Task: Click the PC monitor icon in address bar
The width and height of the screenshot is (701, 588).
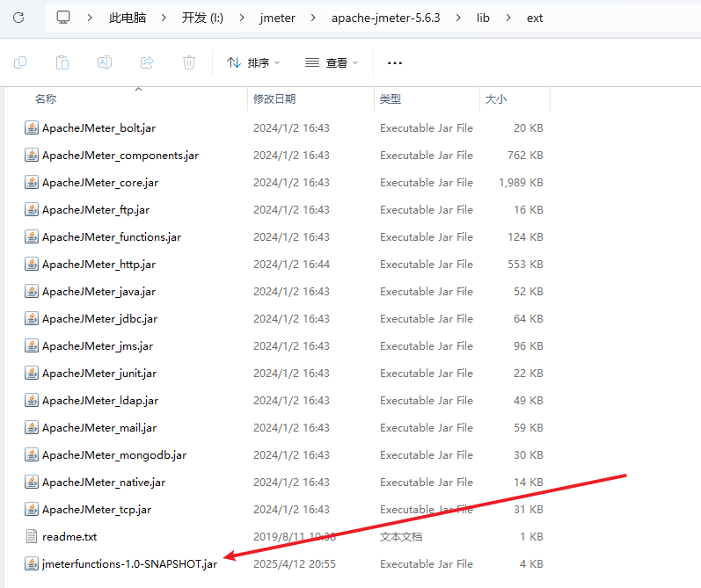Action: (x=63, y=18)
